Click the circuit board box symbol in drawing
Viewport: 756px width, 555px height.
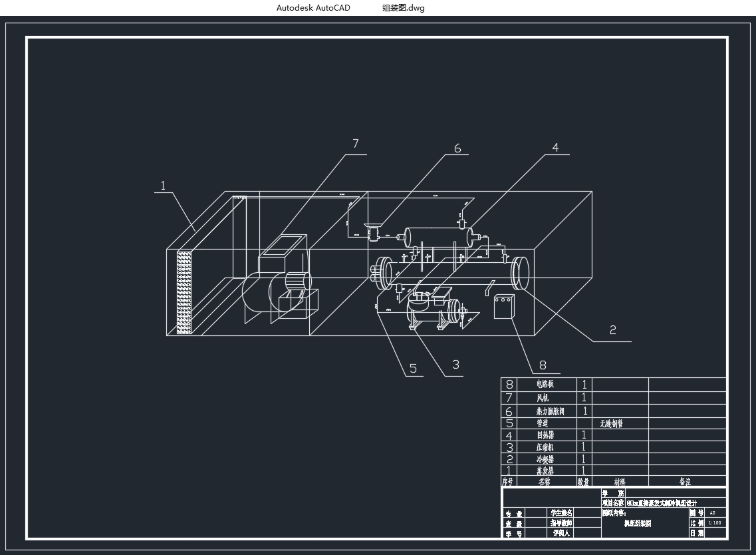505,307
